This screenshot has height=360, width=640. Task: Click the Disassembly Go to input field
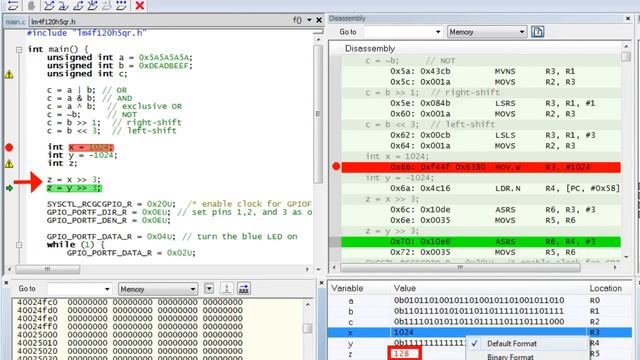click(x=398, y=32)
